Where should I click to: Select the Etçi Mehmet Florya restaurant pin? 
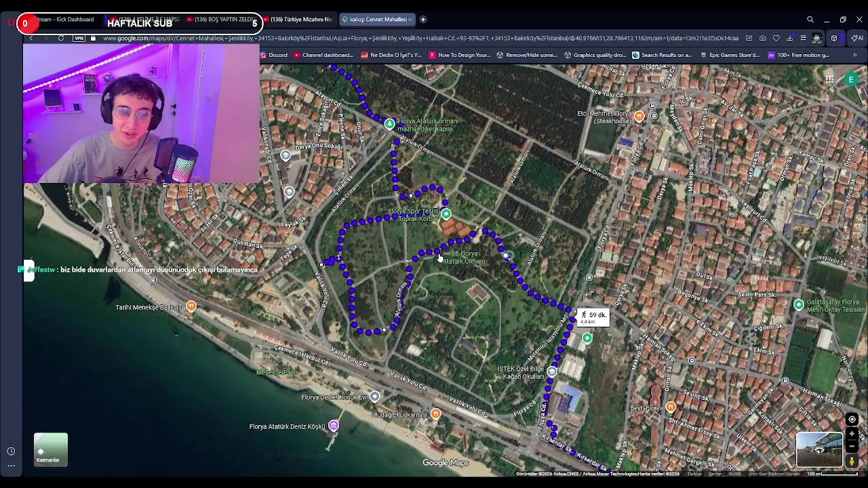(x=639, y=117)
